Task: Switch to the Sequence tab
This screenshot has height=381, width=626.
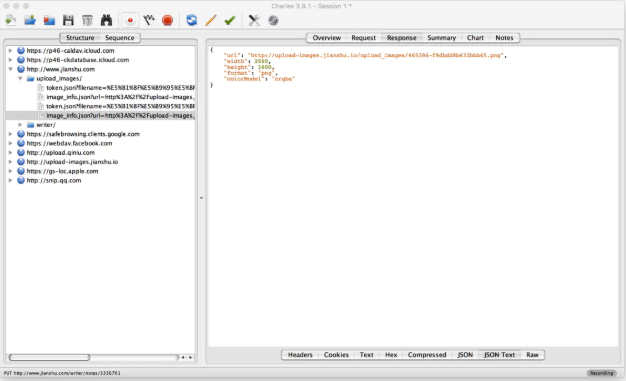Action: [x=120, y=38]
